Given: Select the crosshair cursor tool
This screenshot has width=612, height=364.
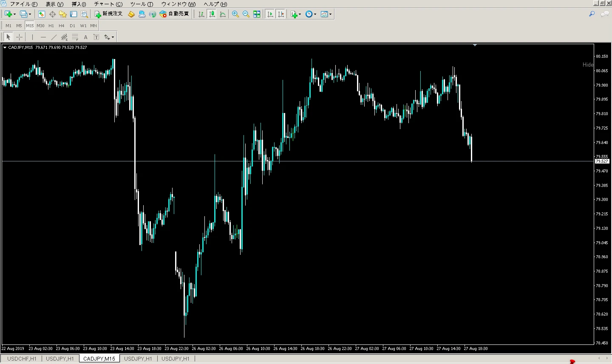Looking at the screenshot, I should (x=19, y=37).
